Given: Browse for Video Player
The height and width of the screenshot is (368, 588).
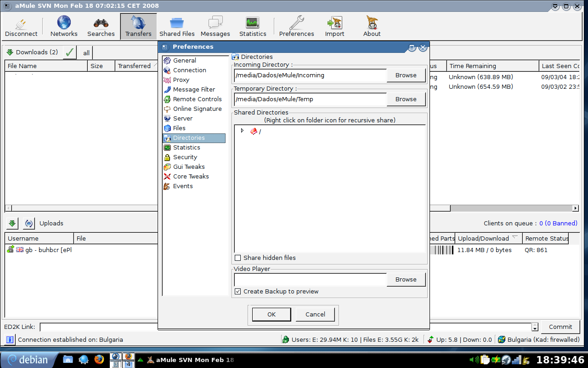Looking at the screenshot, I should point(406,279).
